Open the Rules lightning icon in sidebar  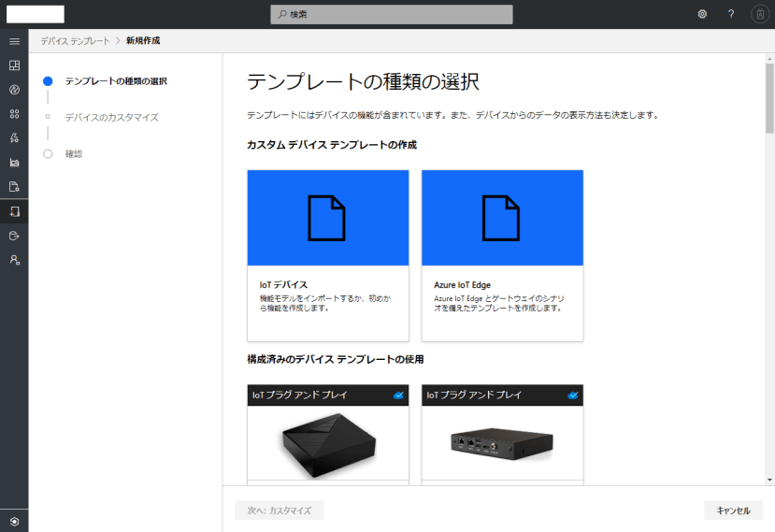[x=14, y=138]
